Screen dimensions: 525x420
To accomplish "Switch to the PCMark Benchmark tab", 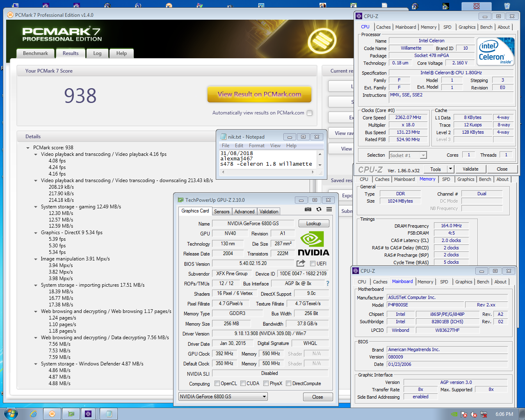I will (36, 53).
